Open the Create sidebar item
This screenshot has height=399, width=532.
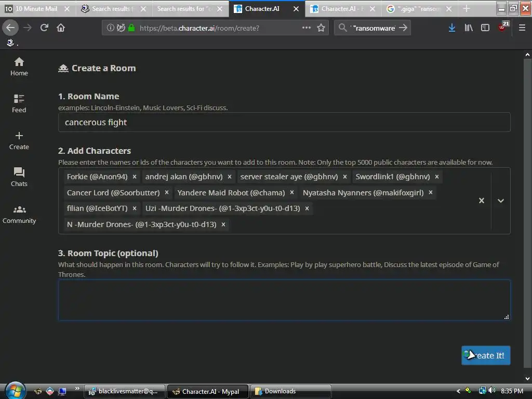pyautogui.click(x=19, y=140)
